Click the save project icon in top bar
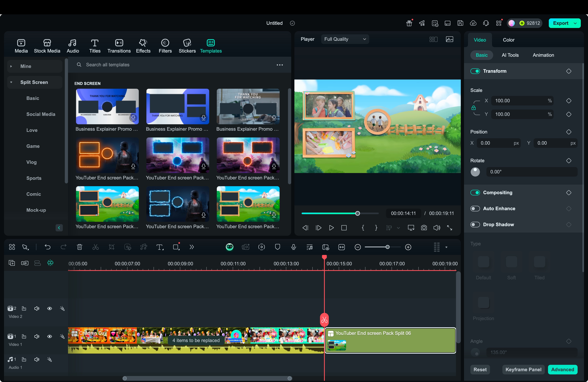Screen dimensions: 588x382 pyautogui.click(x=460, y=23)
